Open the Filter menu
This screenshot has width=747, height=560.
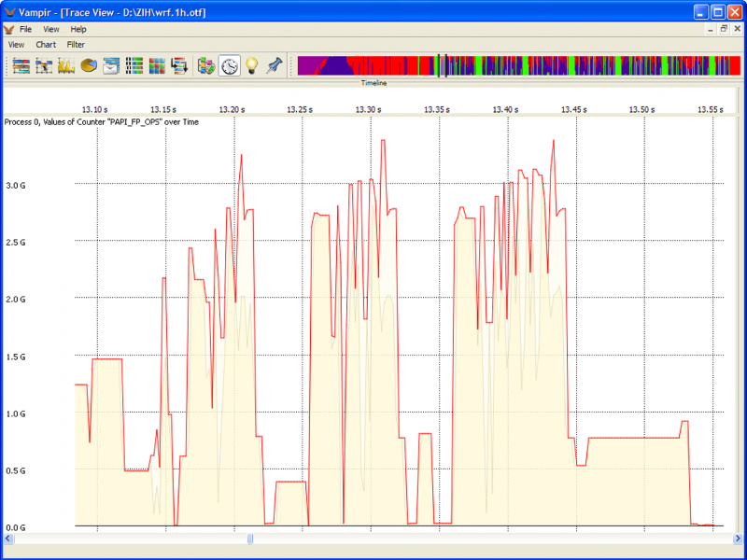pyautogui.click(x=76, y=45)
